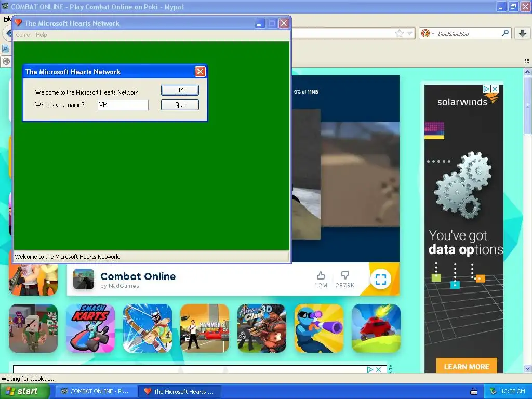
Task: Click the AdChoices triangle on the SolarWinds ad
Action: [486, 89]
